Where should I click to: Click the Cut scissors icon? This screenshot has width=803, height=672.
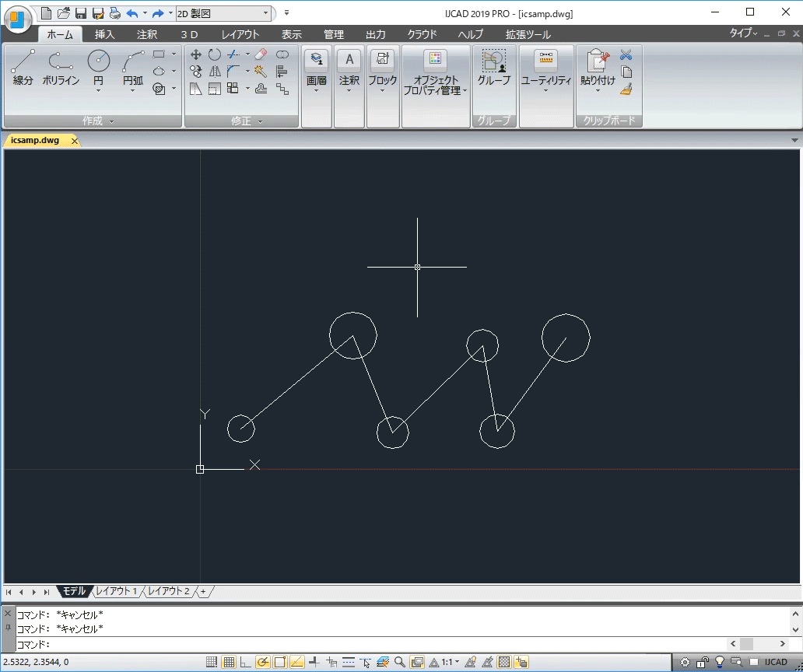[x=626, y=54]
